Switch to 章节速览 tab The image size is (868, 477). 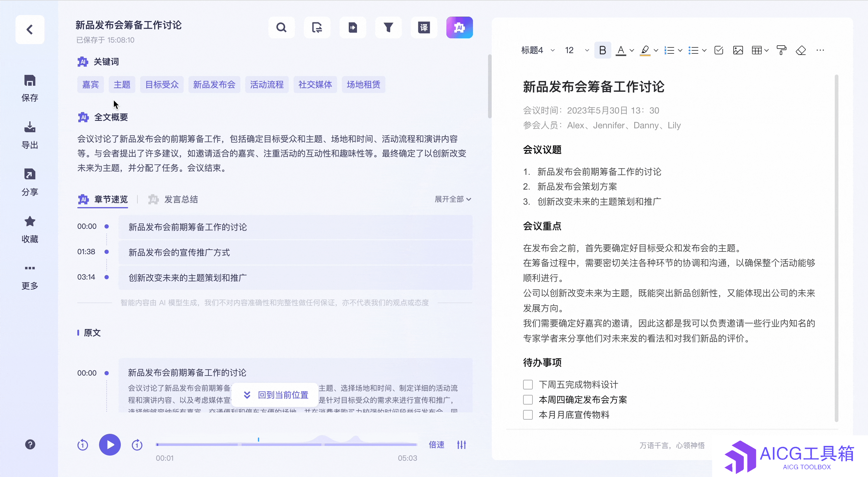pos(103,200)
